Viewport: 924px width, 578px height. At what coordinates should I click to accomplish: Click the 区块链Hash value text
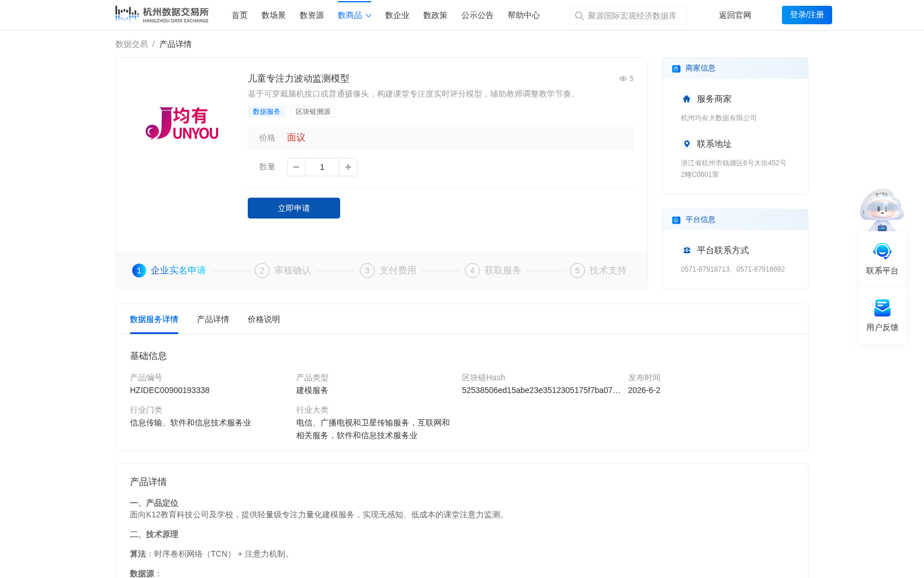click(541, 390)
